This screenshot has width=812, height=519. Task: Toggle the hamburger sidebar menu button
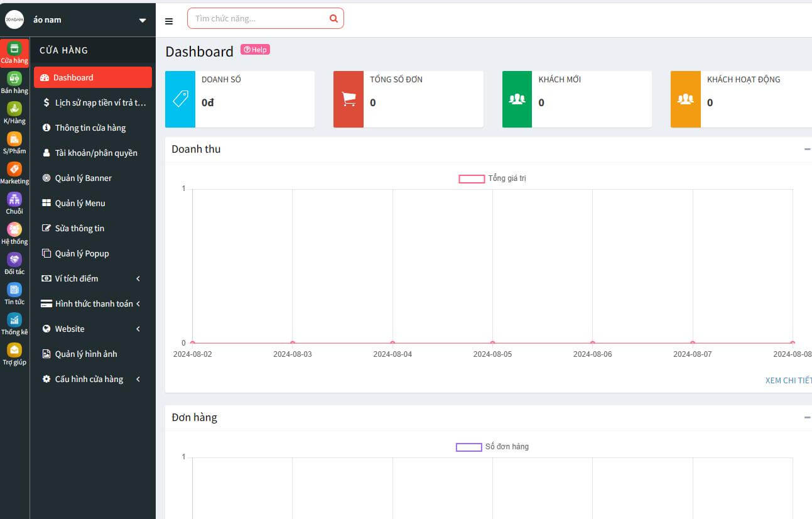pos(169,21)
